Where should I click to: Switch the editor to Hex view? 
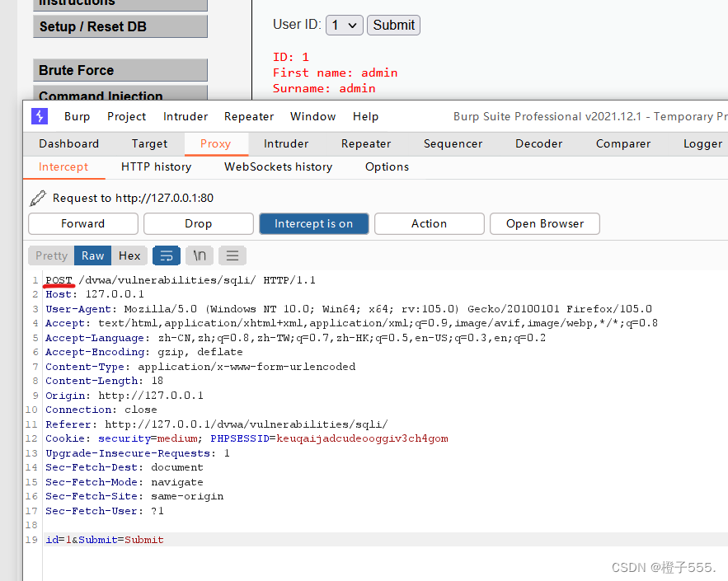129,255
